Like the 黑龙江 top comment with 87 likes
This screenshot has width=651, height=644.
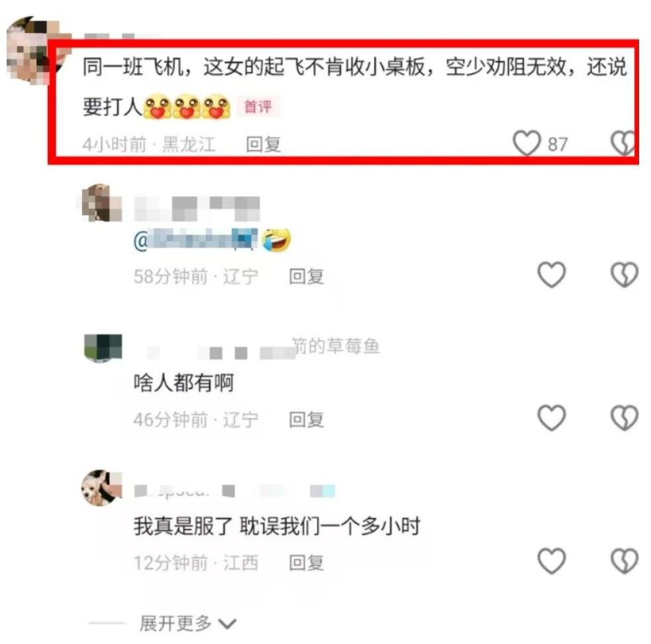point(526,143)
